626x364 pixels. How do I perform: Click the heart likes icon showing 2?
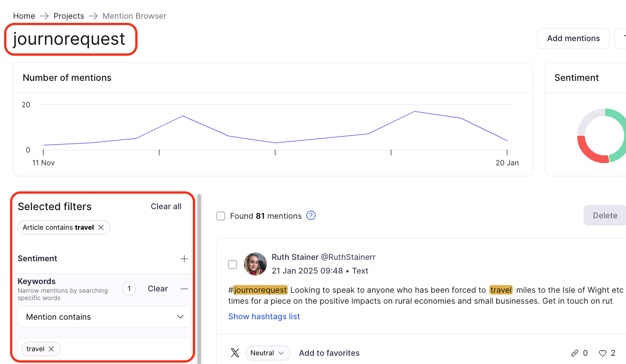coord(603,353)
